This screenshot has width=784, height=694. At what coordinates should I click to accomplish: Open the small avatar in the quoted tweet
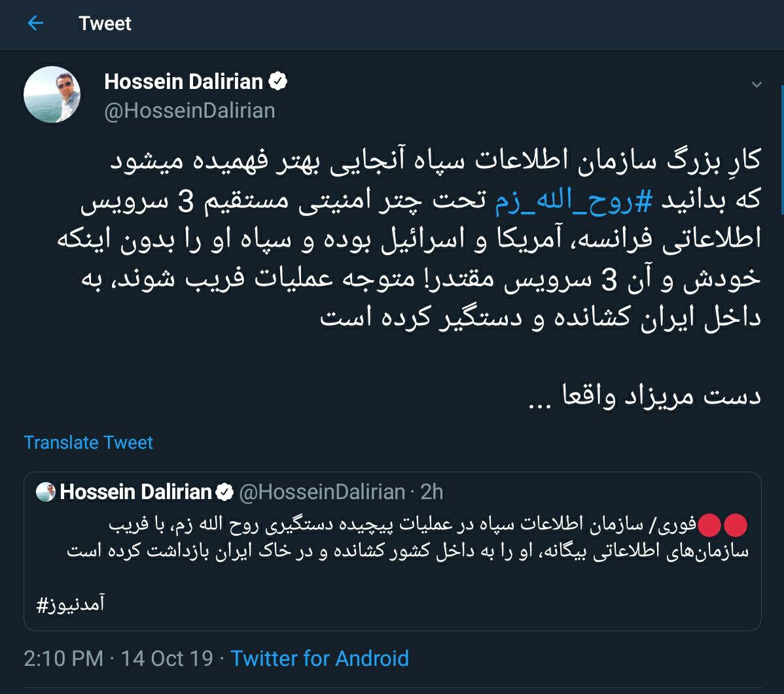click(46, 492)
